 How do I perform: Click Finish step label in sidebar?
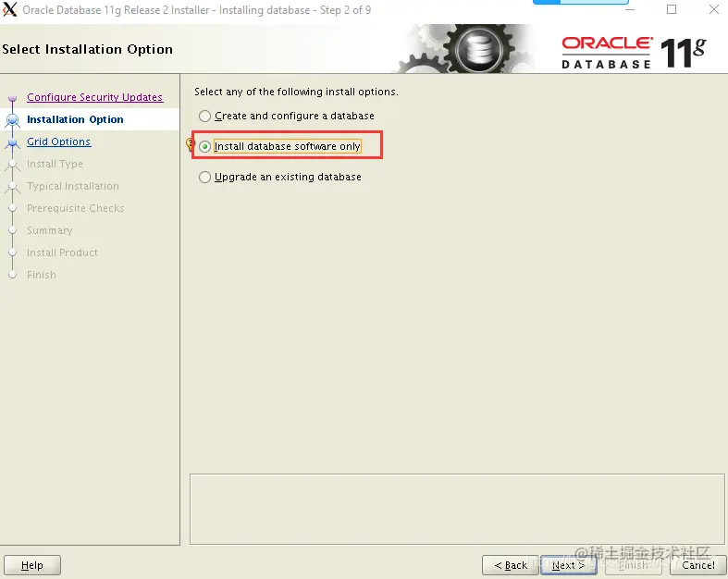coord(42,275)
